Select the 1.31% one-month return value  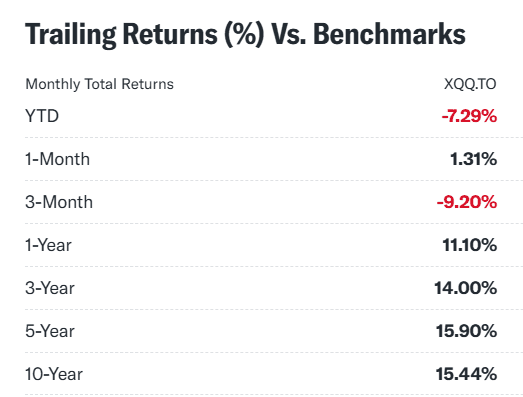tap(473, 159)
